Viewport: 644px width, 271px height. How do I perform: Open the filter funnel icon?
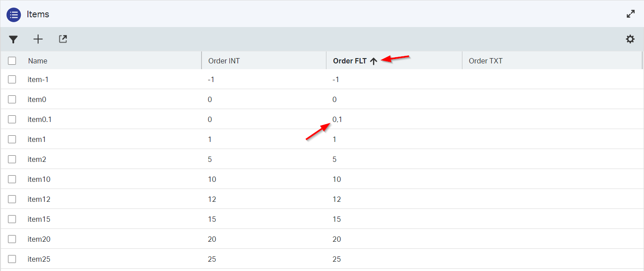click(13, 39)
